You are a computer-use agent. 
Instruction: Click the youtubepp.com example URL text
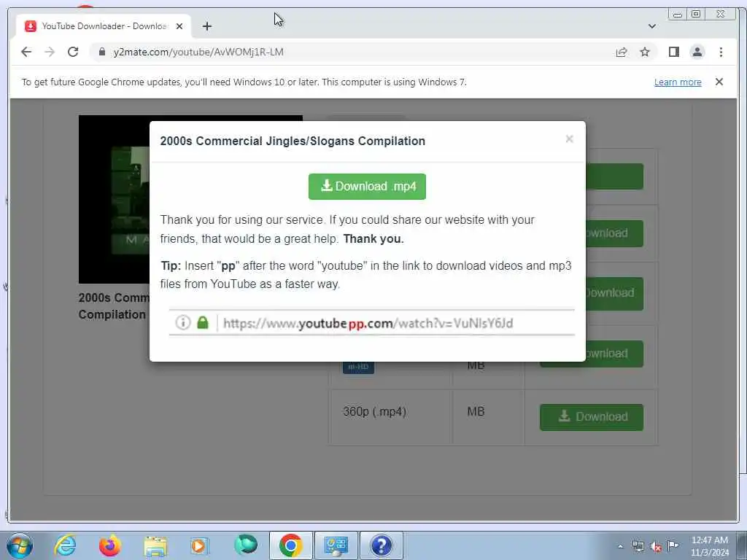coord(368,323)
